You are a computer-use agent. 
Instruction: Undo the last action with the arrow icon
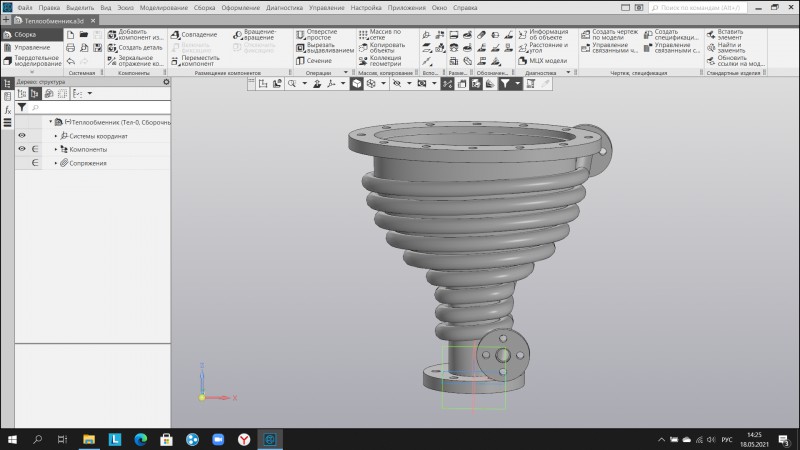point(70,61)
